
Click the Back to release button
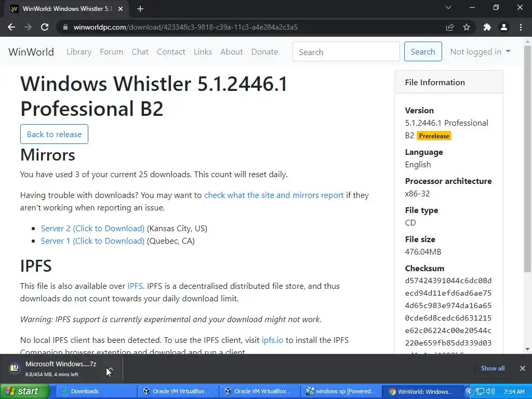click(x=54, y=134)
